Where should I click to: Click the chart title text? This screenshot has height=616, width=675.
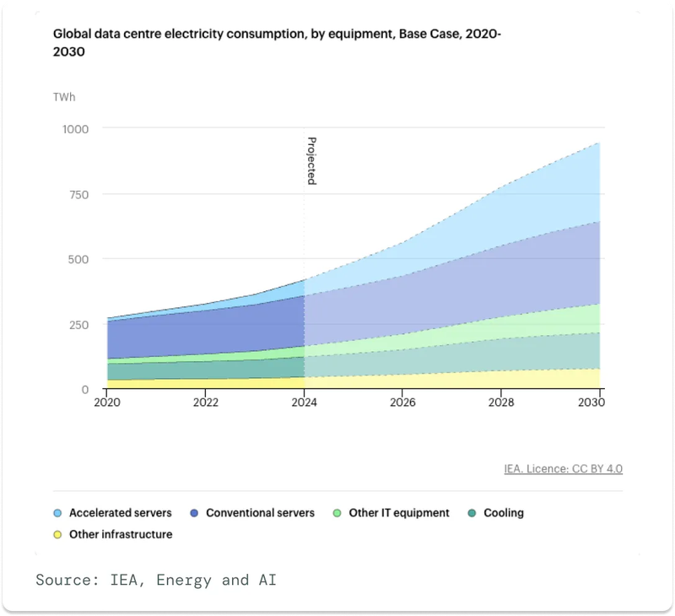point(277,42)
